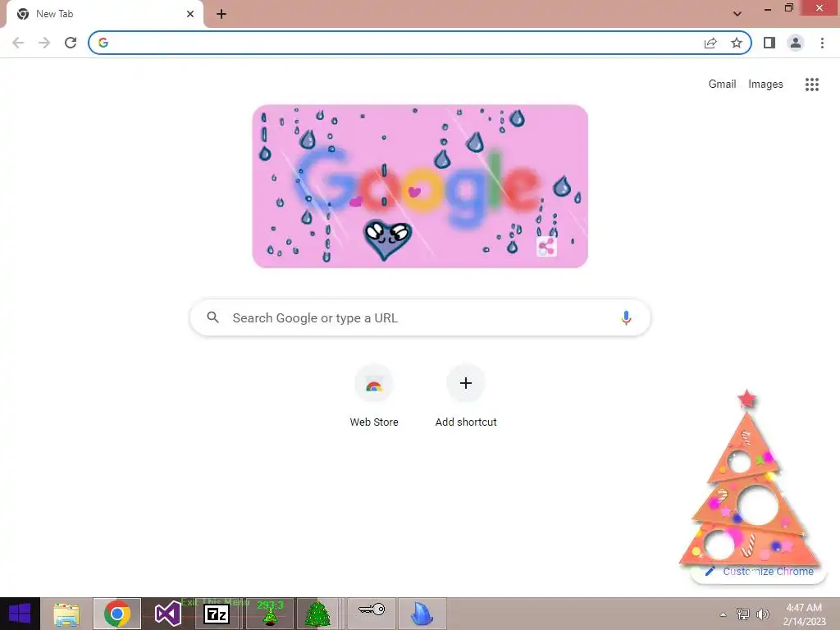840x630 pixels.
Task: Bookmark this tab with the star icon
Action: 737,43
